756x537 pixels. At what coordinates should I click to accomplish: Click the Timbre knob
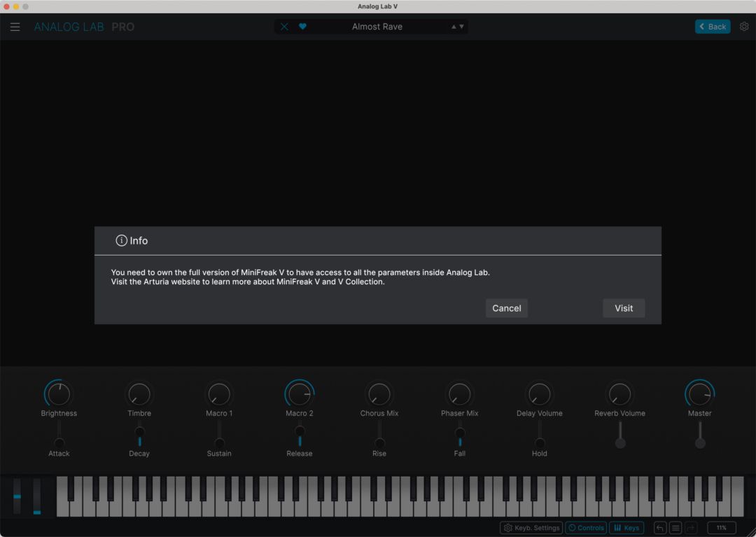pyautogui.click(x=139, y=394)
